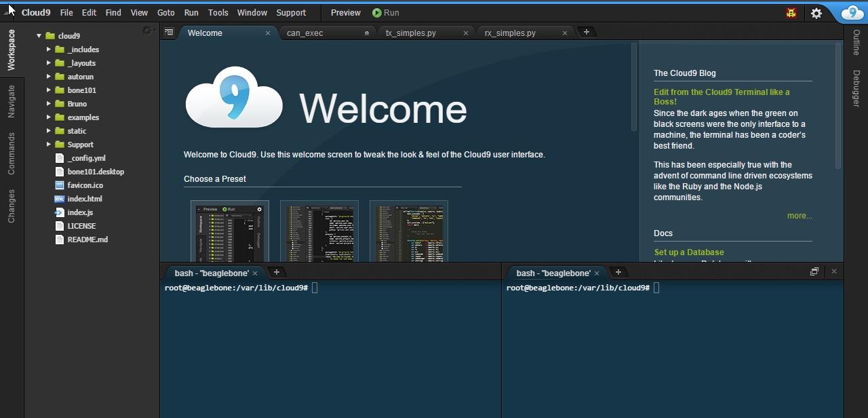This screenshot has width=868, height=418.
Task: Click the _config.yml file icon
Action: [x=60, y=158]
